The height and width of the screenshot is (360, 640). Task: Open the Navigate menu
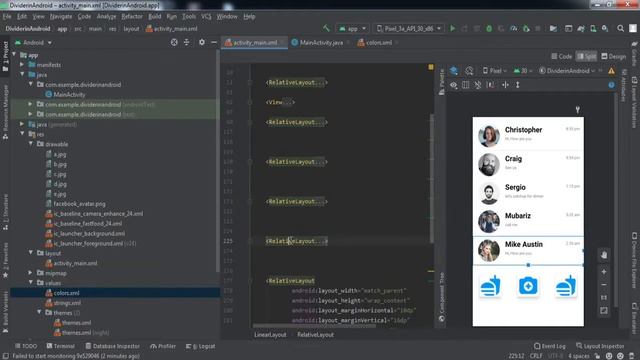coord(61,16)
